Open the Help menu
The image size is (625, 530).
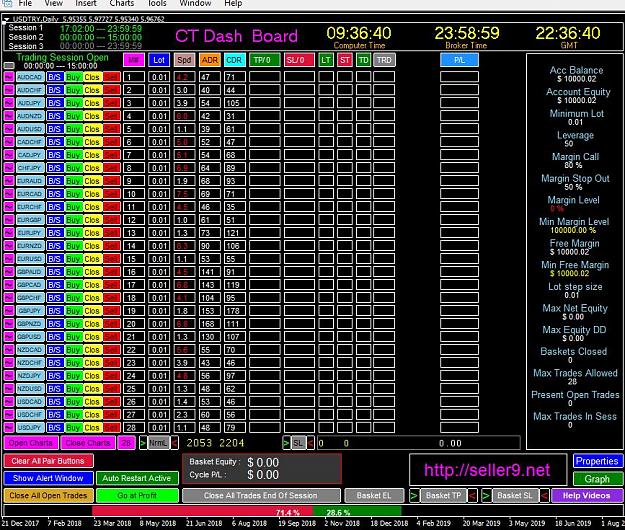click(233, 3)
